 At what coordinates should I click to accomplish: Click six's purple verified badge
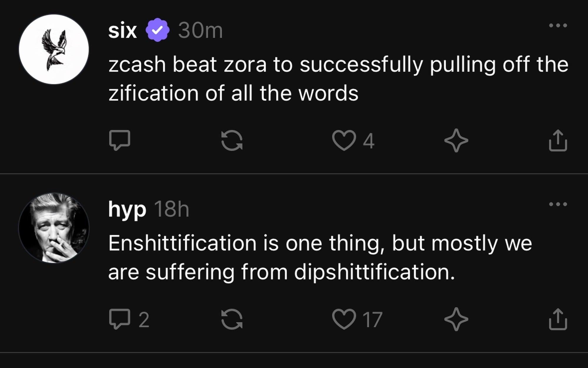(x=158, y=30)
